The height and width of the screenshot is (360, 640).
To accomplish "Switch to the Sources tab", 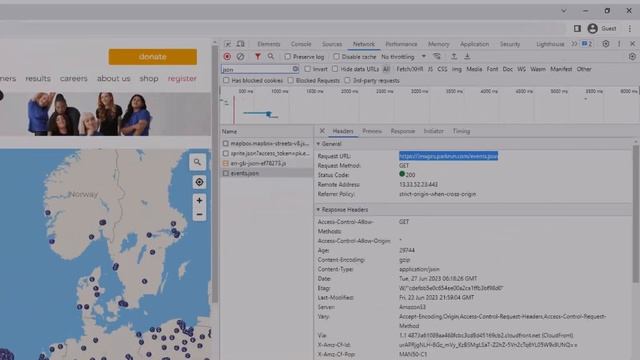I will click(332, 44).
